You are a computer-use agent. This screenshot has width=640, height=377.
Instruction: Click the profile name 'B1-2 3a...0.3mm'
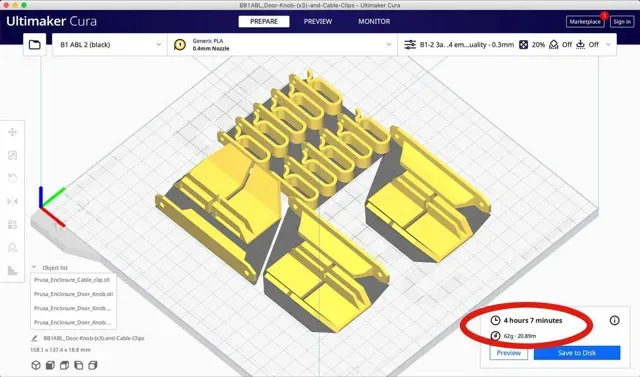(x=467, y=44)
